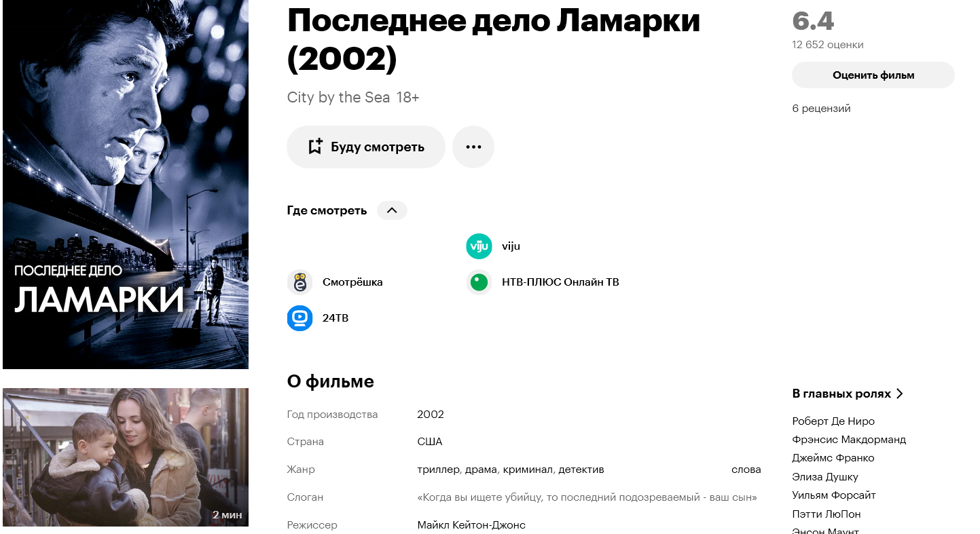The image size is (980, 534).
Task: Rate film with Оценить фильм button
Action: [x=873, y=75]
